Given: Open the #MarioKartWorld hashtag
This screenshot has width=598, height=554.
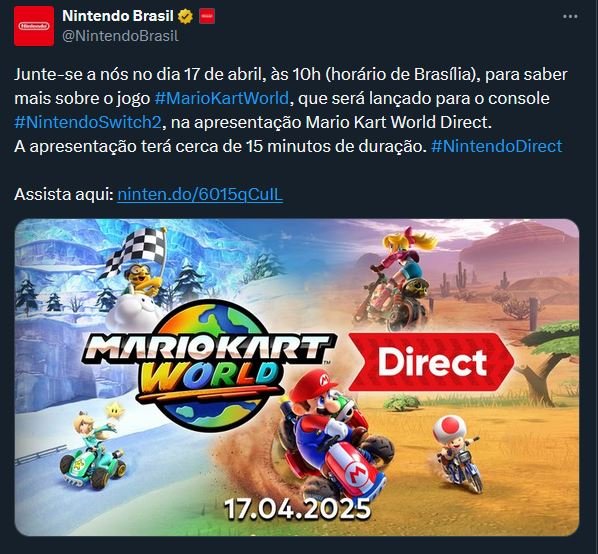Looking at the screenshot, I should tap(222, 98).
